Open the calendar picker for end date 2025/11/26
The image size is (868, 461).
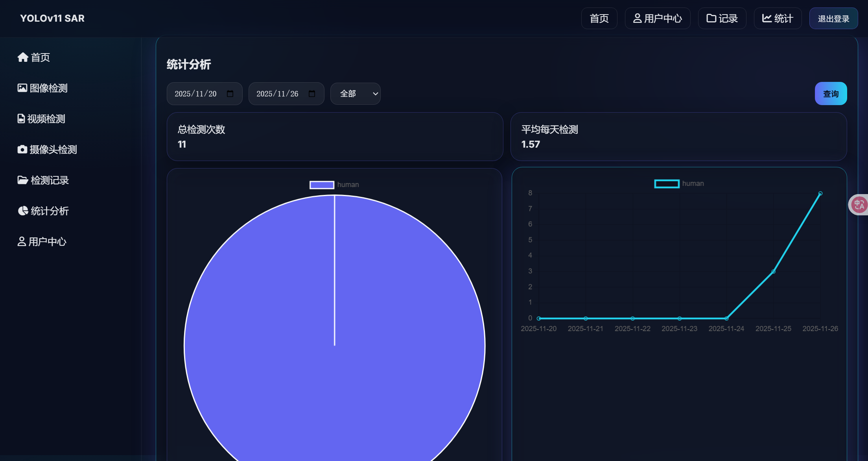pyautogui.click(x=312, y=94)
